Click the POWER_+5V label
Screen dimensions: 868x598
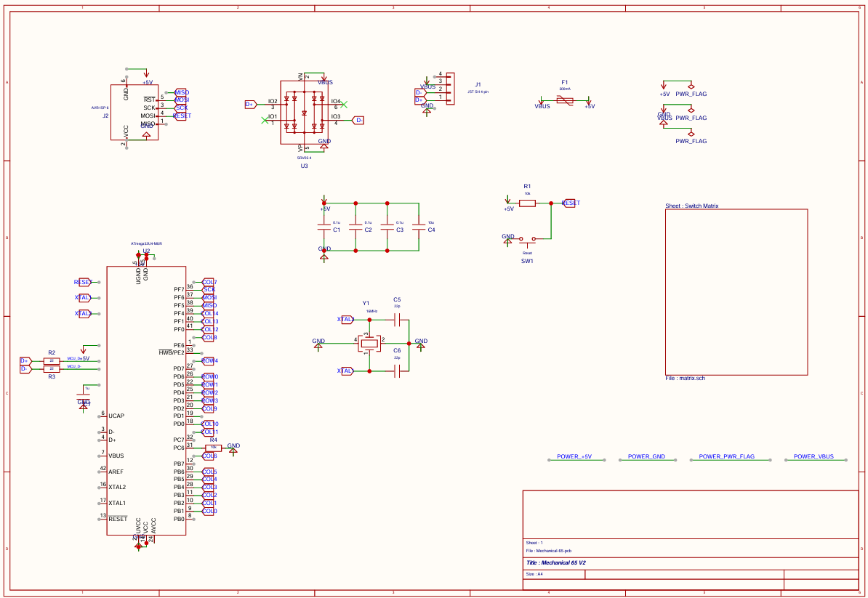574,457
